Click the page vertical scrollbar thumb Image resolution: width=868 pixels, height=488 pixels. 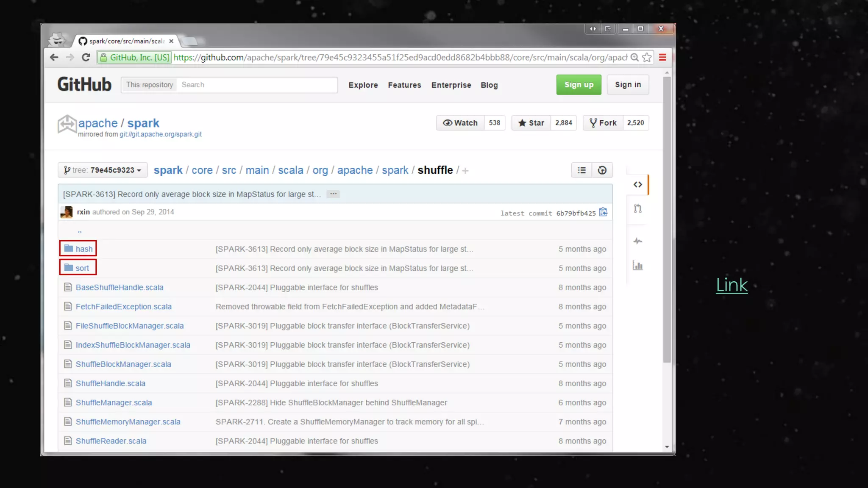pos(667,220)
